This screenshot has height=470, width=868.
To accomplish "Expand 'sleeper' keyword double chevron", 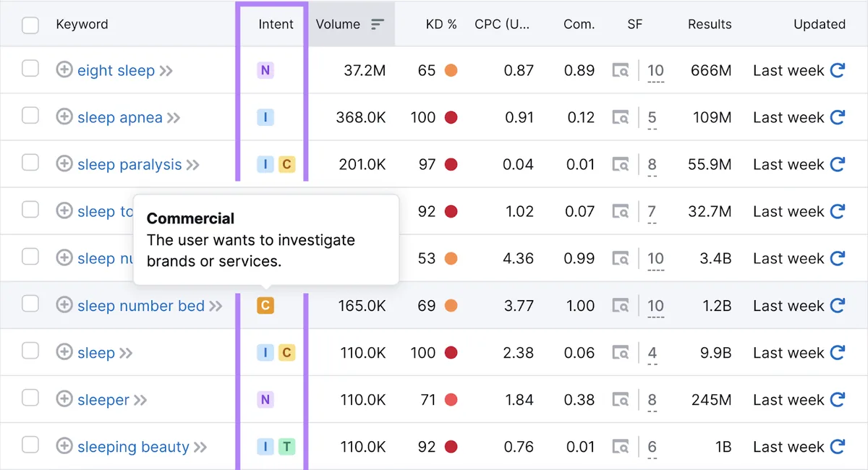I will click(x=140, y=401).
